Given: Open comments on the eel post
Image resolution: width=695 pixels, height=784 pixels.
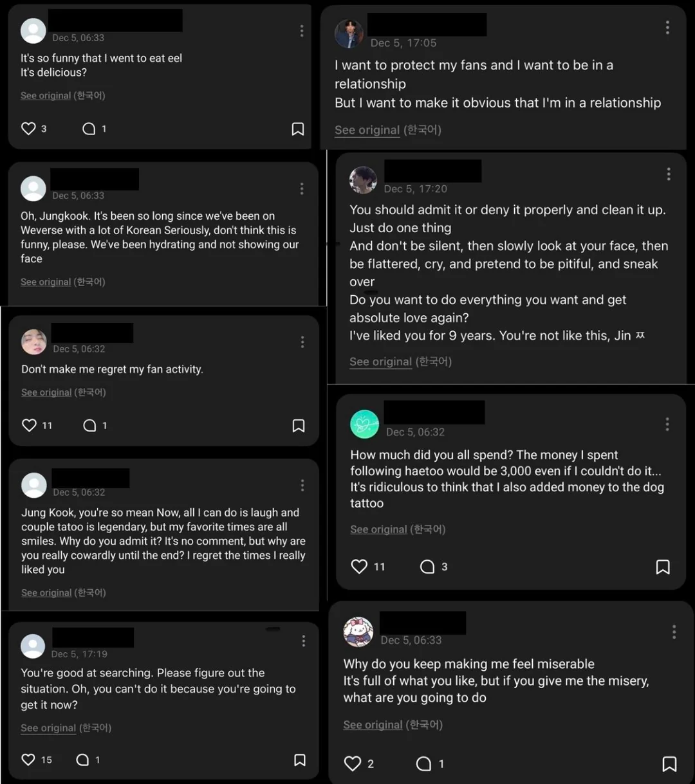Looking at the screenshot, I should click(89, 129).
